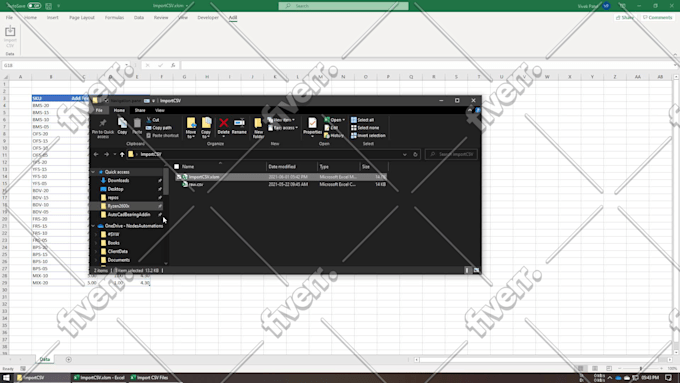Click the Excel formula bar
The width and height of the screenshot is (680, 383).
click(x=427, y=65)
